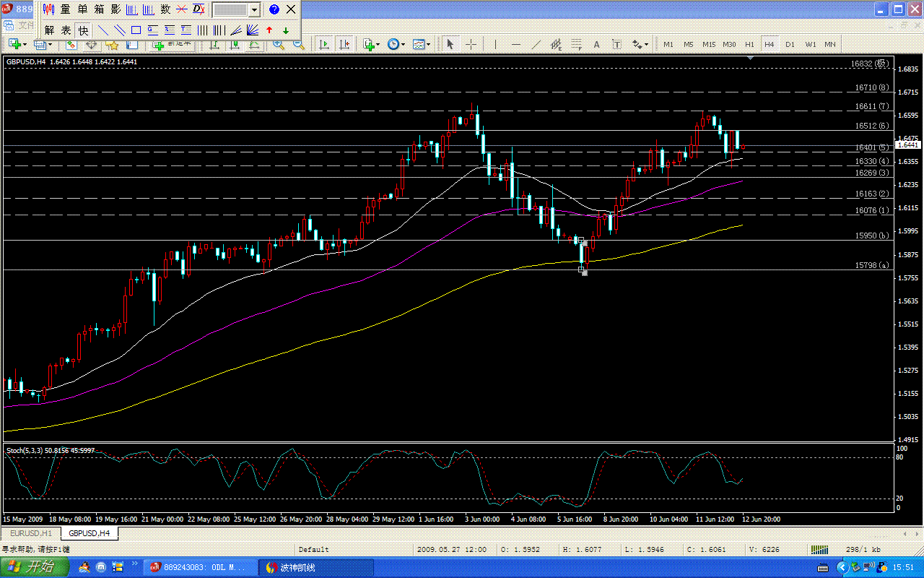The width and height of the screenshot is (924, 578).
Task: Select the text A tool
Action: 597,44
